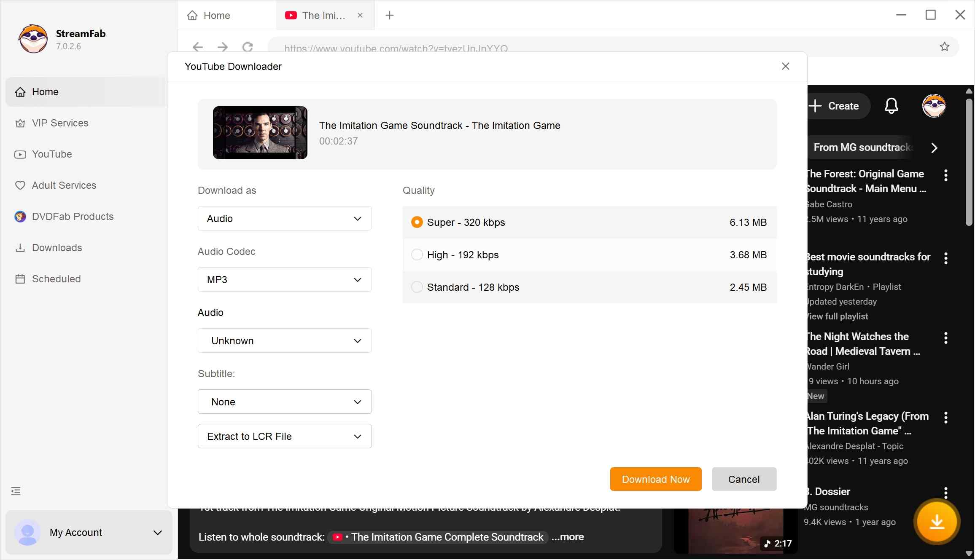Screen dimensions: 975x560
Task: Open the Extract to LCR File dropdown
Action: click(285, 436)
